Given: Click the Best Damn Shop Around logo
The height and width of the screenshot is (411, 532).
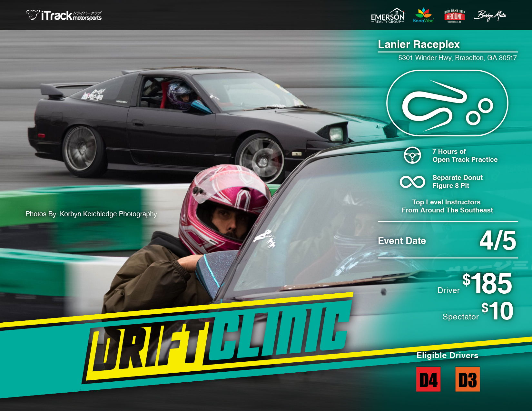Looking at the screenshot, I should click(x=455, y=16).
